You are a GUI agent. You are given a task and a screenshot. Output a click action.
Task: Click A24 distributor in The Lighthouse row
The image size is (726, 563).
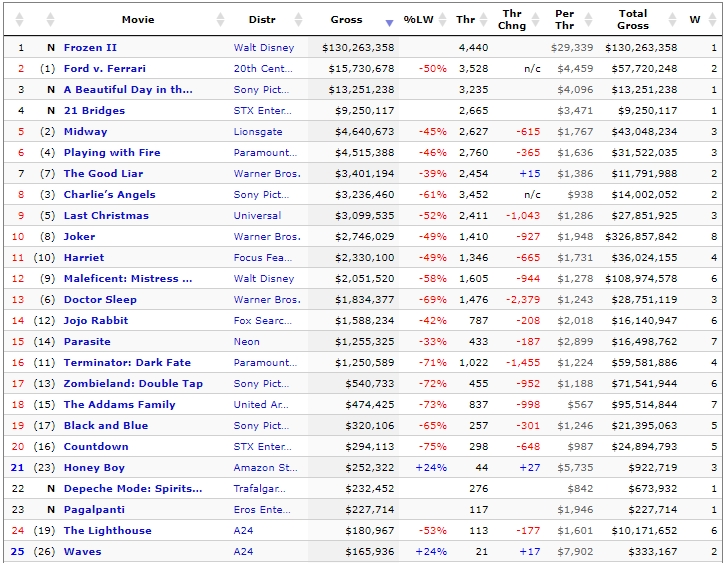pos(244,531)
